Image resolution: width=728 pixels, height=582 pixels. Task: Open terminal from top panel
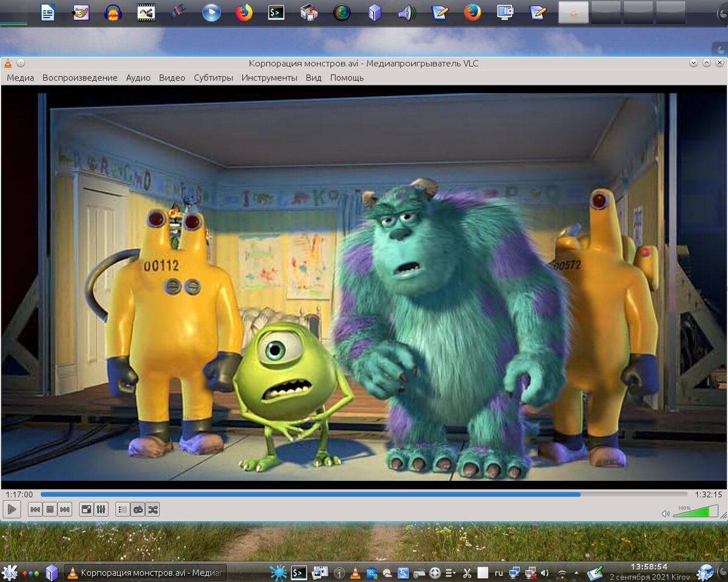point(277,12)
